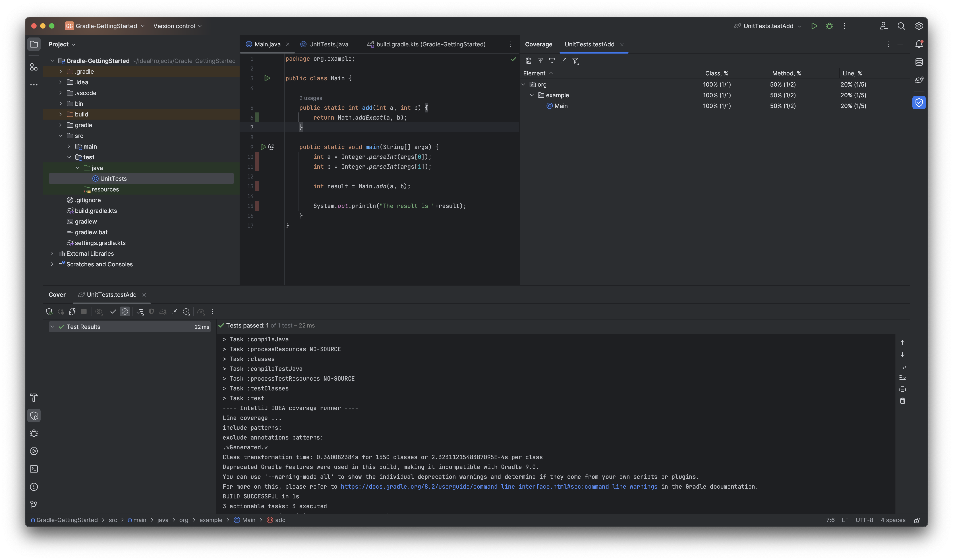Click the Coverage shield icon in right sidebar
Image resolution: width=953 pixels, height=560 pixels.
pos(919,102)
